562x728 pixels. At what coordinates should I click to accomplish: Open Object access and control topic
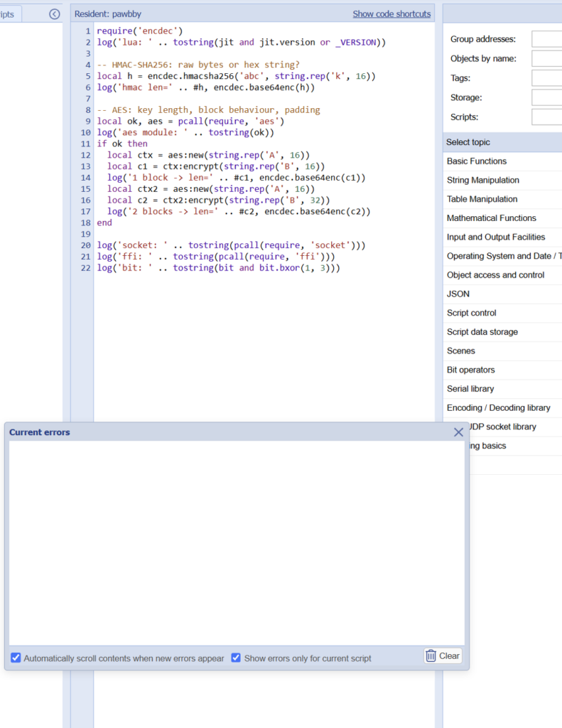[x=502, y=275]
